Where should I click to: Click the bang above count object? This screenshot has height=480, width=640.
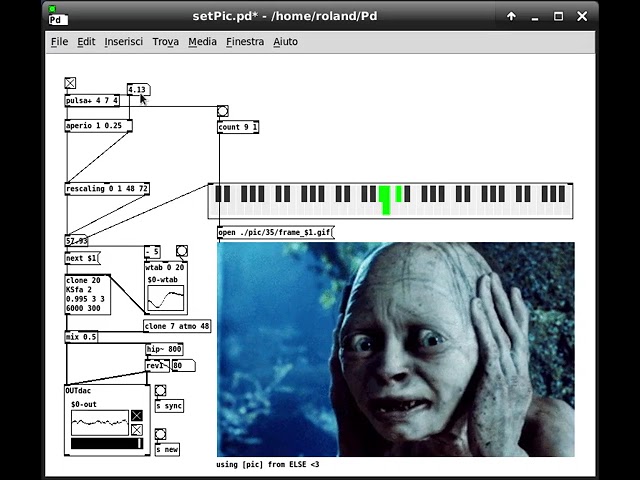[x=222, y=111]
